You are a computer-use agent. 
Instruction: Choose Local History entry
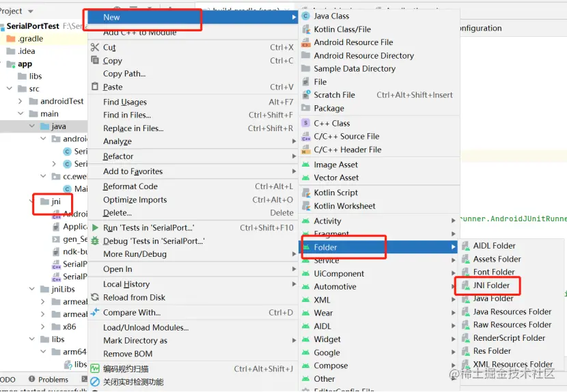tap(193, 284)
